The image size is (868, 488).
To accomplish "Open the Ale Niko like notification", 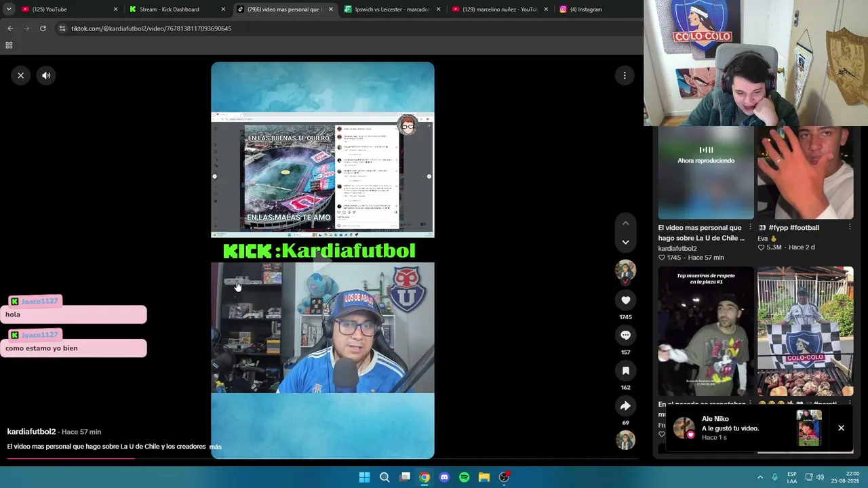I will pos(760,428).
